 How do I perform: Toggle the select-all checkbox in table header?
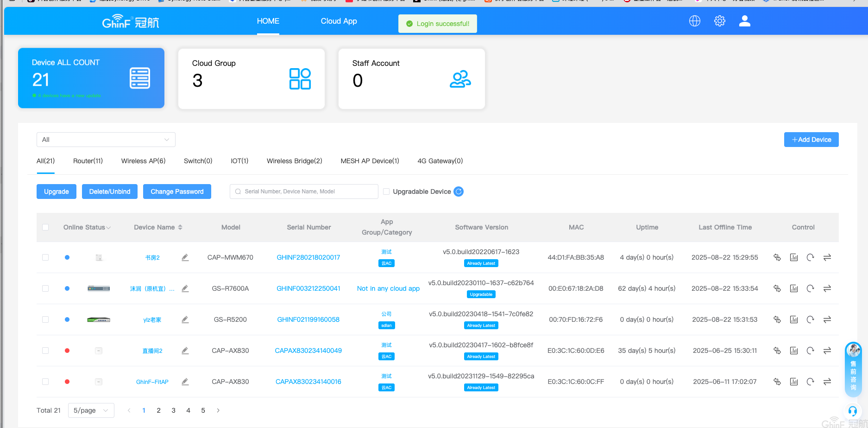tap(45, 227)
